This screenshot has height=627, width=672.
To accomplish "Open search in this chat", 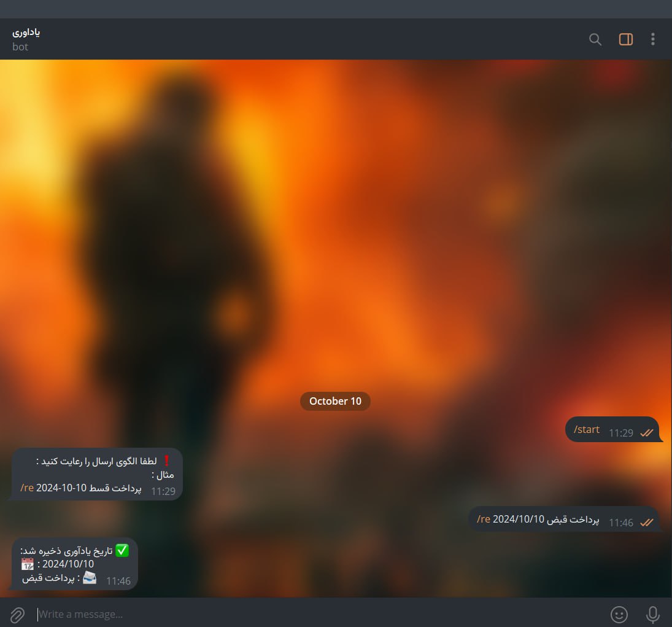I will click(595, 39).
